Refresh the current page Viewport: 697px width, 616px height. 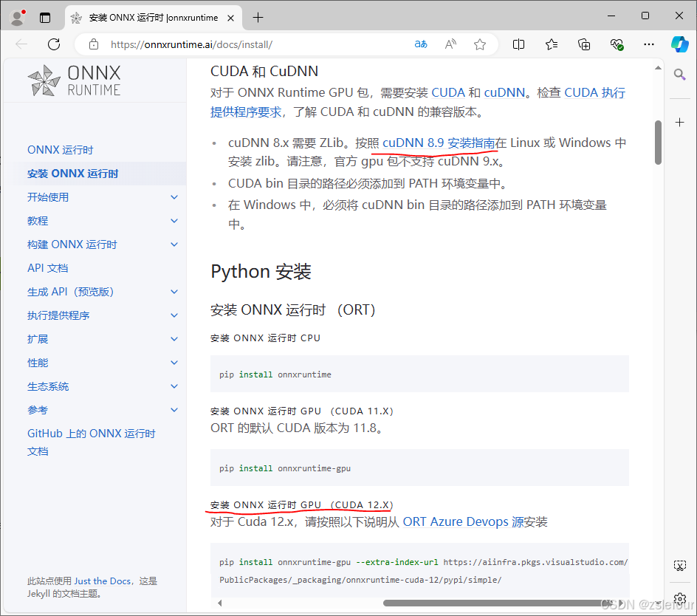(x=54, y=44)
